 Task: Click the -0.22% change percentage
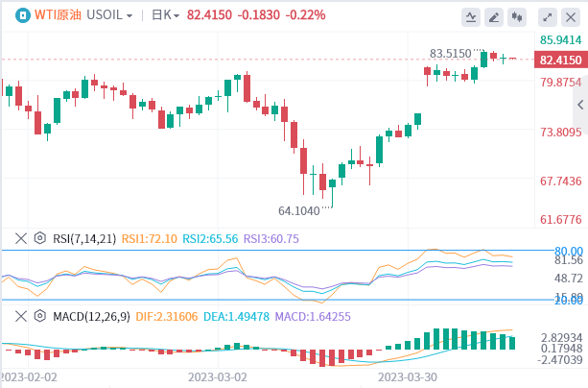pyautogui.click(x=305, y=15)
